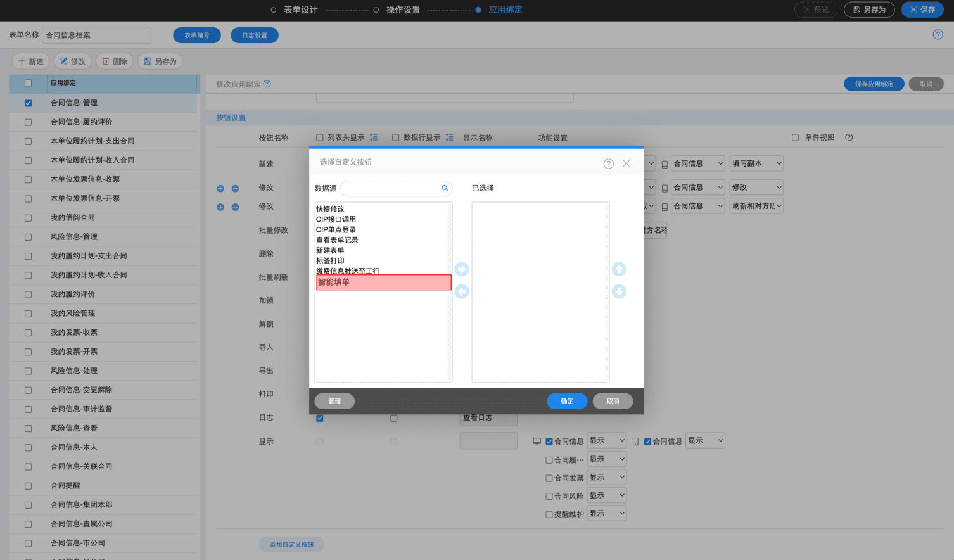This screenshot has width=954, height=560.
Task: Switch to the 操作设置 step
Action: [403, 10]
